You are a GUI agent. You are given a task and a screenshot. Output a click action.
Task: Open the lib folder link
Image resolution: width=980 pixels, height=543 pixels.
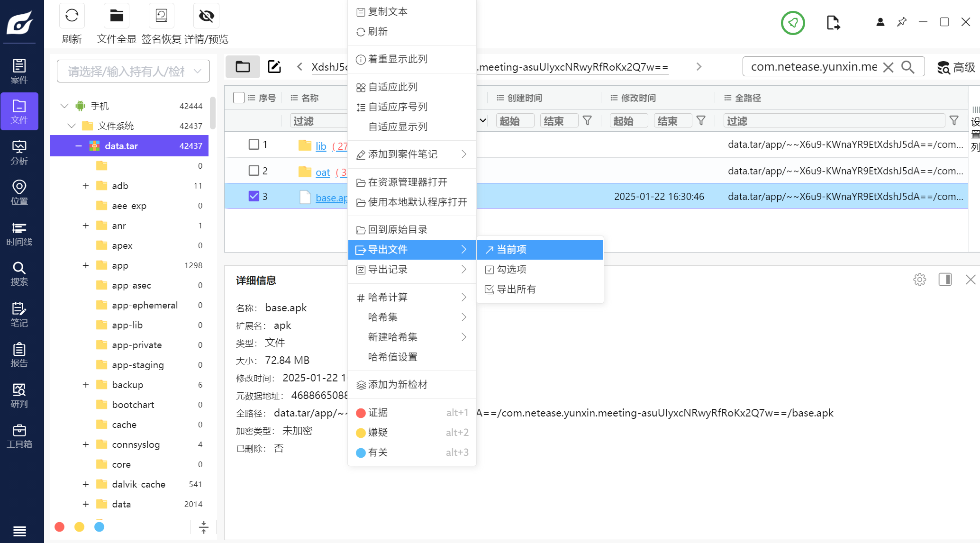point(321,146)
